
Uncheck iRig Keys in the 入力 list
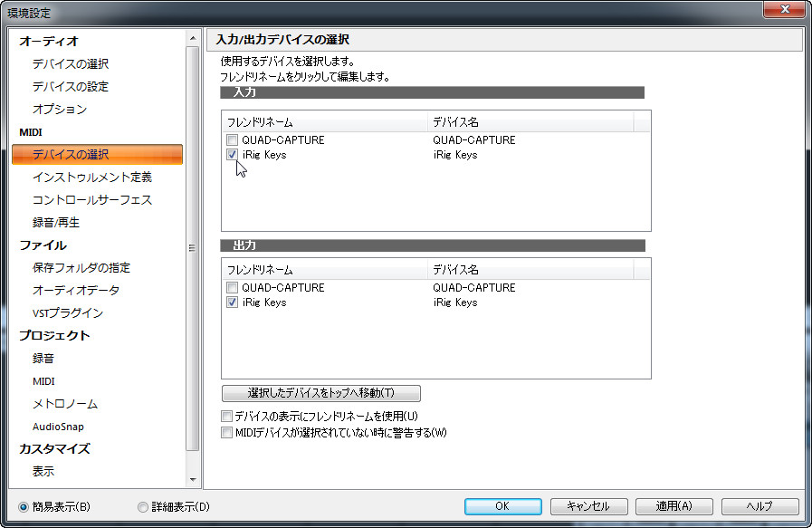(232, 154)
